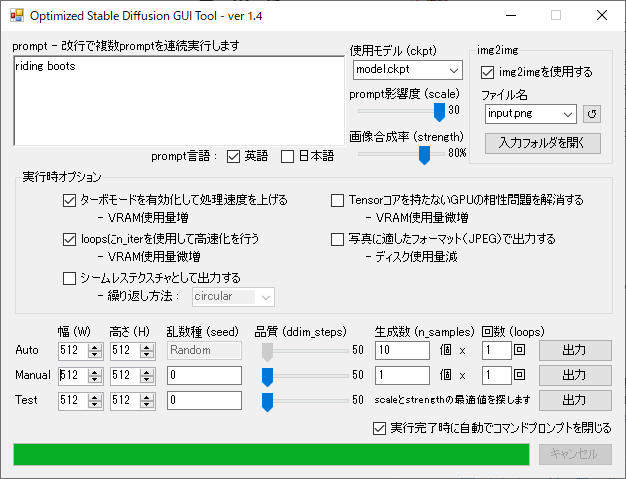Screen dimensions: 626x479
Task: Click the Test row height field
Action: point(125,400)
